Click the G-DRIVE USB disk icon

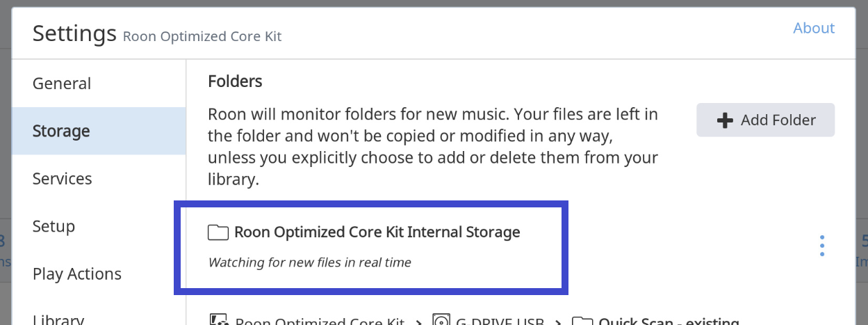(x=442, y=321)
